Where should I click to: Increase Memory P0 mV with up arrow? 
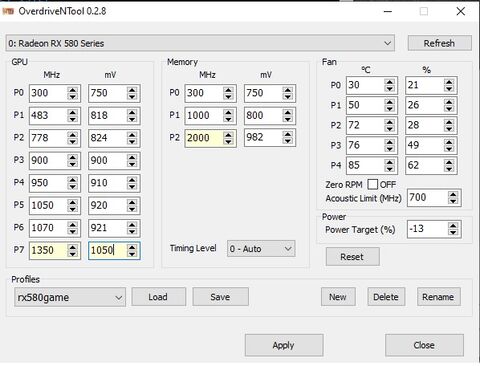(x=288, y=89)
